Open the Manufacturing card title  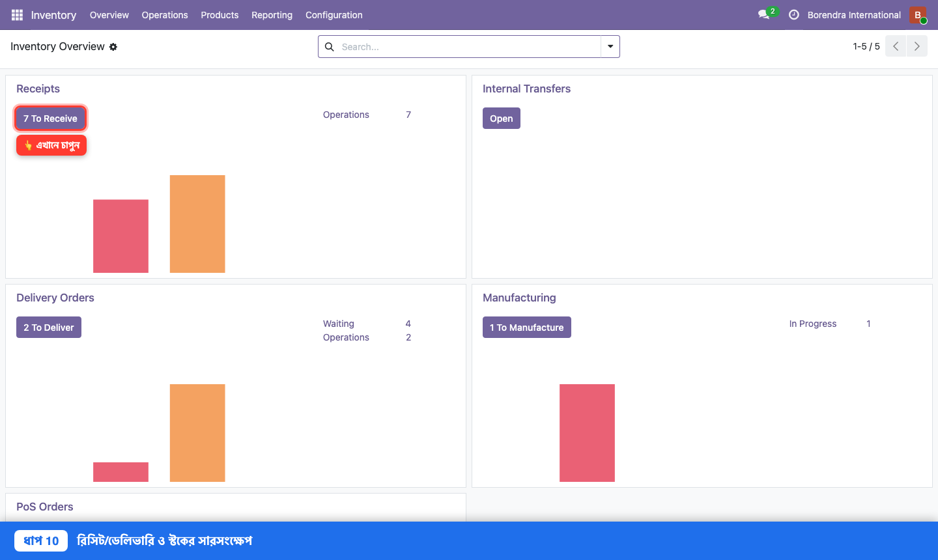pyautogui.click(x=519, y=298)
